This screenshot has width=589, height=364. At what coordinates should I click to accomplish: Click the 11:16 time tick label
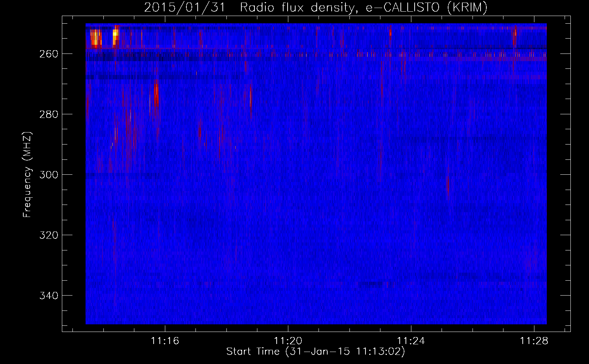[x=165, y=341]
